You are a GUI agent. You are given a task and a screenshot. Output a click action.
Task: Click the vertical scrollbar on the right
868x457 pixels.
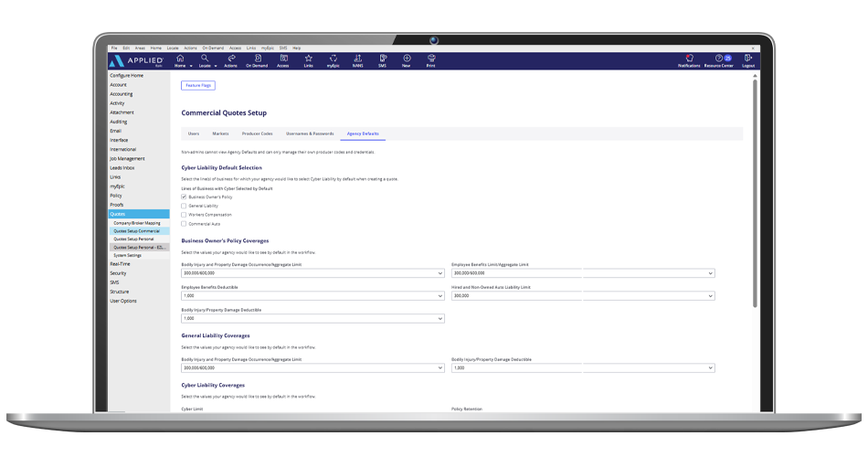click(754, 183)
